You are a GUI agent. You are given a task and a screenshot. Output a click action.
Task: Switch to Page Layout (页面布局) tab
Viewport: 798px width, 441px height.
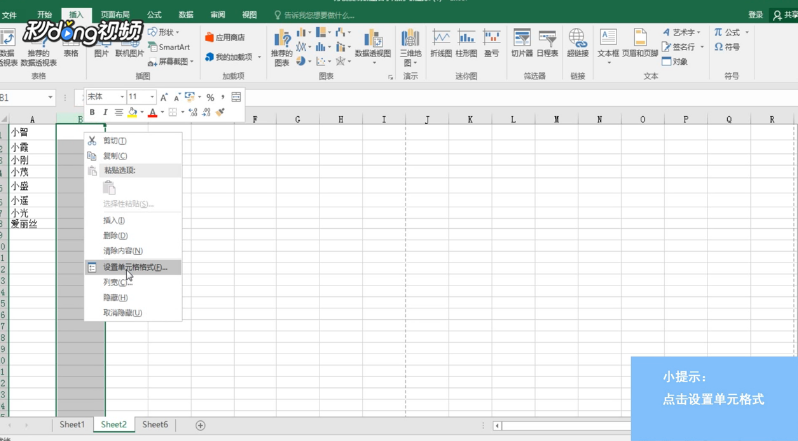115,15
